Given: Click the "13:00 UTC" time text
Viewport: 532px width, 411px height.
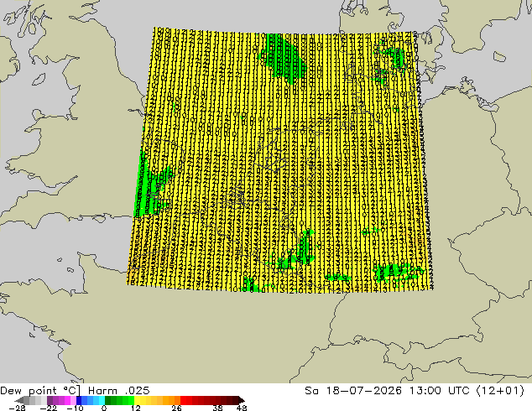Looking at the screenshot, I should [x=439, y=391].
